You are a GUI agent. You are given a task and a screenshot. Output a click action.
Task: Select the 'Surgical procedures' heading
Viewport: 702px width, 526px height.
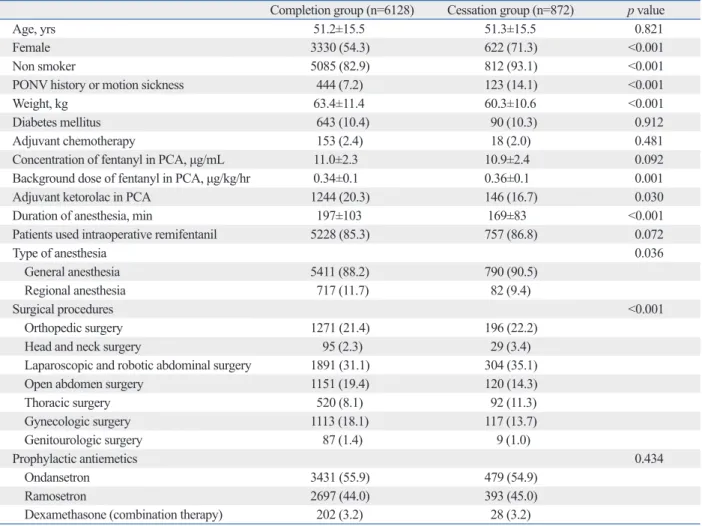tap(63, 309)
